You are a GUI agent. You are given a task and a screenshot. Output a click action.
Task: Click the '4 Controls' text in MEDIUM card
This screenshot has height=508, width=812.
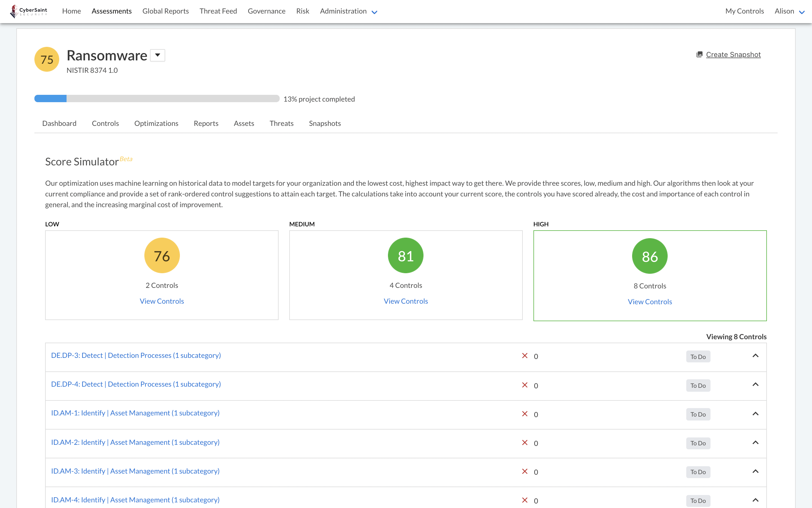pyautogui.click(x=406, y=285)
